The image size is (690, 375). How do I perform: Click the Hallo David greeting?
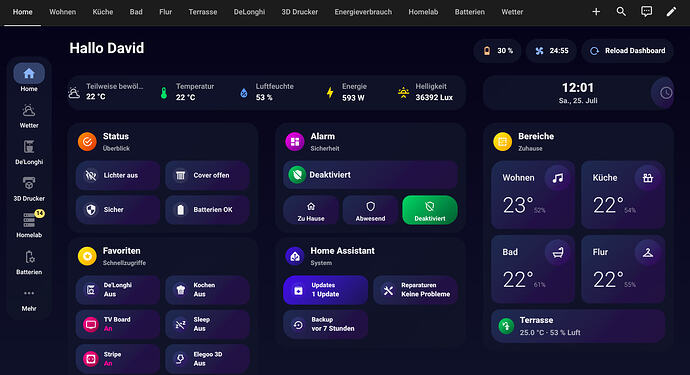tap(106, 48)
